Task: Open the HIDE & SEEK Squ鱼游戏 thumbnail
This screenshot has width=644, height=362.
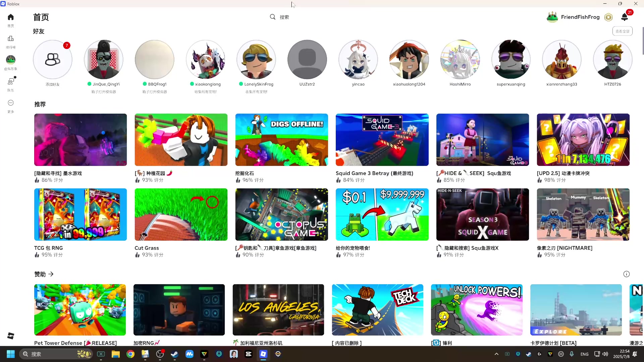Action: pyautogui.click(x=483, y=140)
